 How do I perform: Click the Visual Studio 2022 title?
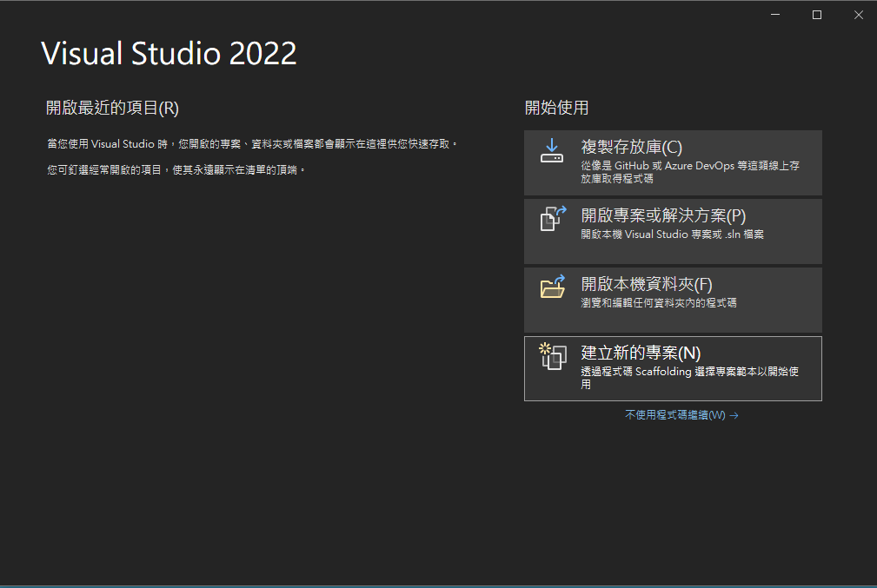pyautogui.click(x=169, y=54)
